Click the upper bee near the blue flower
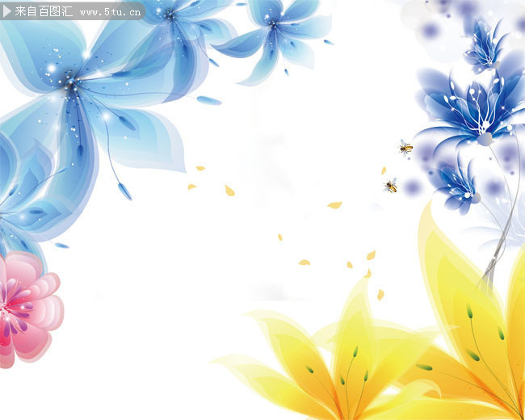The height and width of the screenshot is (420, 525). coord(405,147)
